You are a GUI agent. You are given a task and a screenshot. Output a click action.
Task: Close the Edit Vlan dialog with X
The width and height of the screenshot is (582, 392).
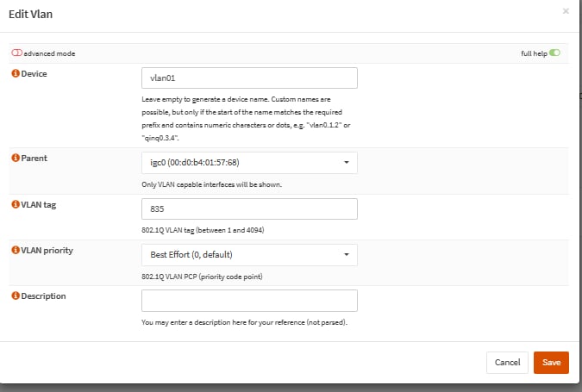[x=566, y=11]
